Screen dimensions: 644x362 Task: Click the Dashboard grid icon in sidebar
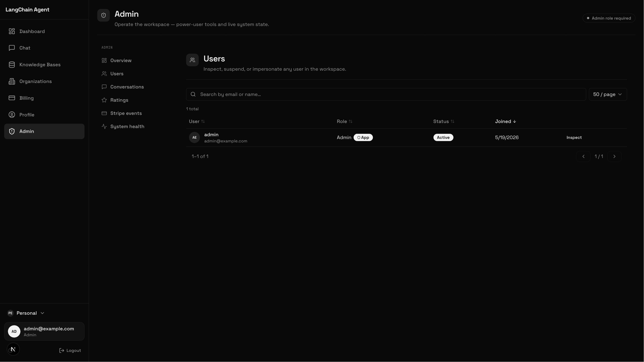click(12, 31)
